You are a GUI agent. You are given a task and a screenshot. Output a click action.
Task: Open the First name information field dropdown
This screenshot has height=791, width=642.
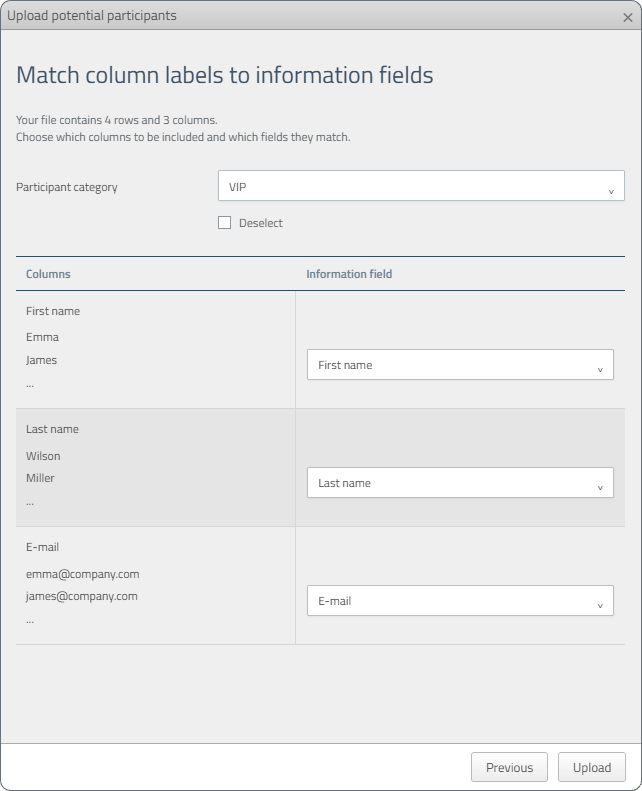(x=460, y=364)
